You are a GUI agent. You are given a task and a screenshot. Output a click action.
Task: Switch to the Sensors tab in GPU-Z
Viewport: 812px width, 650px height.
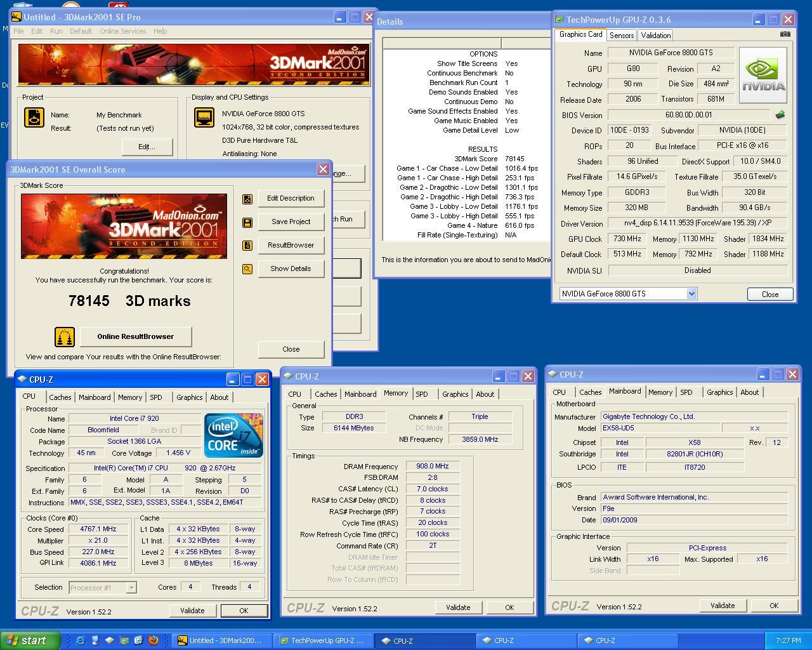tap(622, 36)
